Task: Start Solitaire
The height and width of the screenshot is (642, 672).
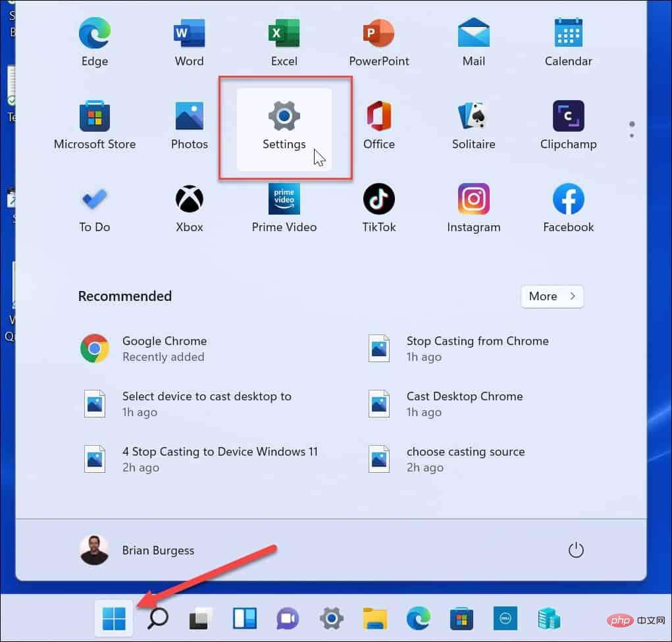Action: pyautogui.click(x=473, y=125)
